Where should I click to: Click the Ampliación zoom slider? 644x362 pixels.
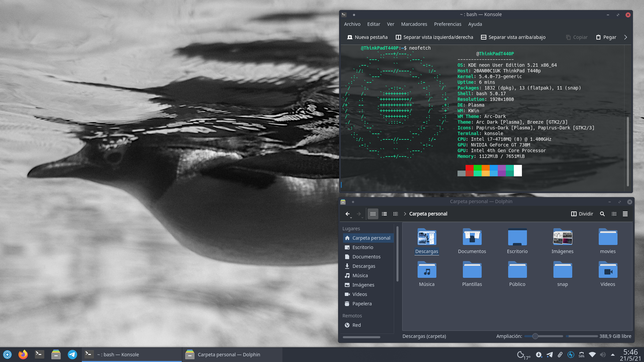pyautogui.click(x=535, y=336)
